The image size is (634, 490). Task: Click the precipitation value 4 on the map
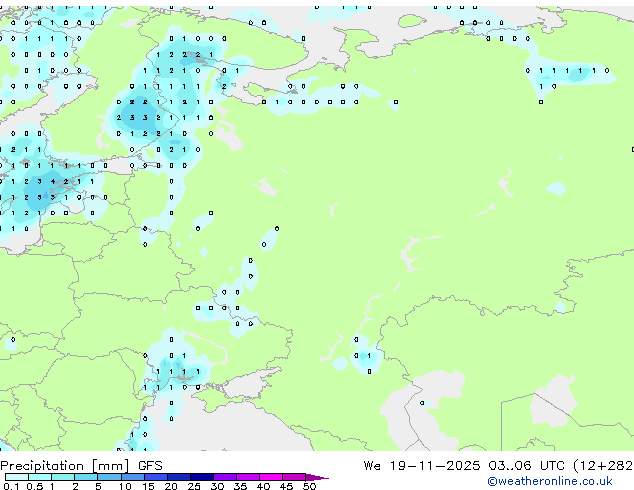(53, 182)
